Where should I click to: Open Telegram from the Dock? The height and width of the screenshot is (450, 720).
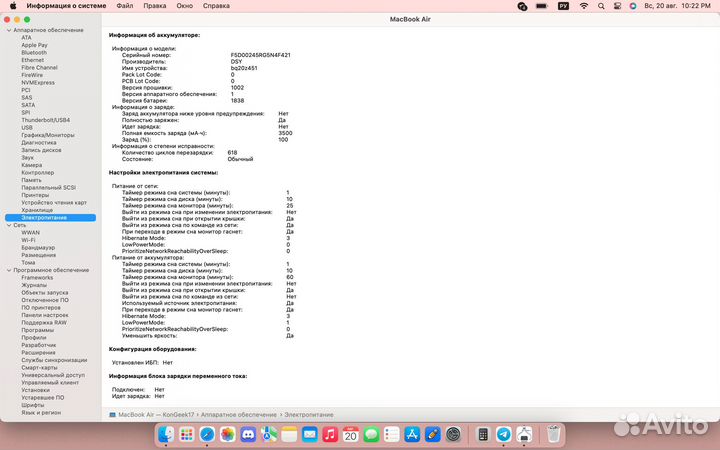[503, 434]
